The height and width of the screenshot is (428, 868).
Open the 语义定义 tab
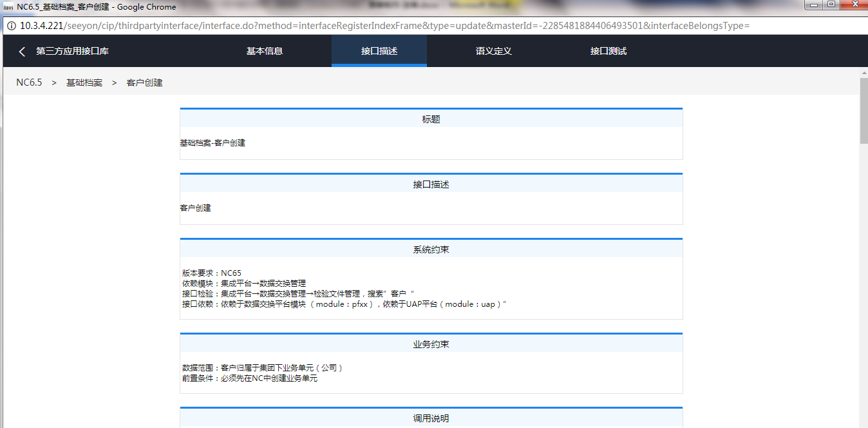click(493, 52)
